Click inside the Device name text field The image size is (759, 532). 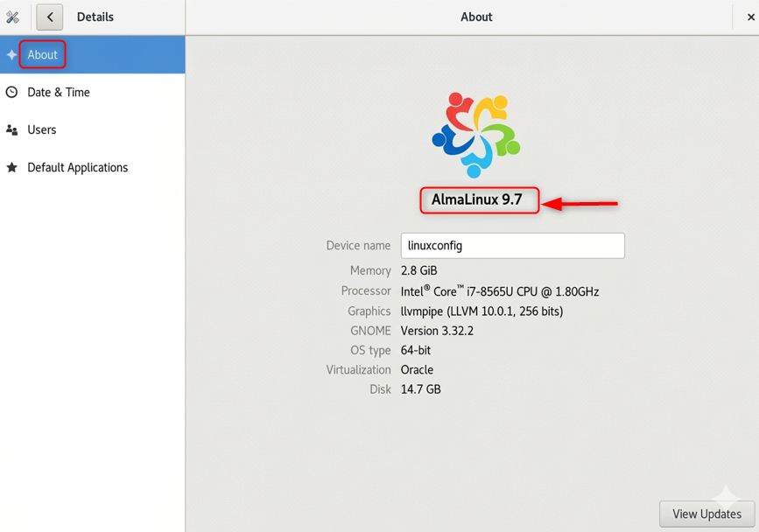[x=512, y=245]
